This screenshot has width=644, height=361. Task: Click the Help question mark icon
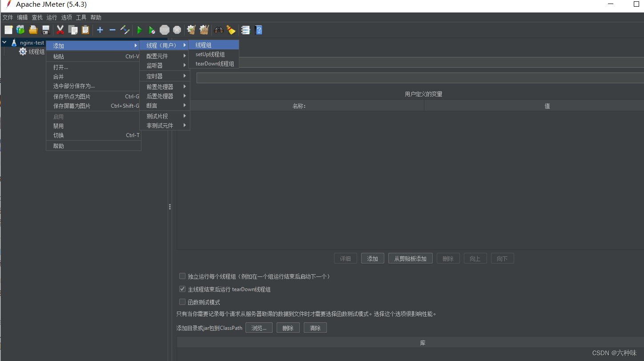tap(258, 30)
